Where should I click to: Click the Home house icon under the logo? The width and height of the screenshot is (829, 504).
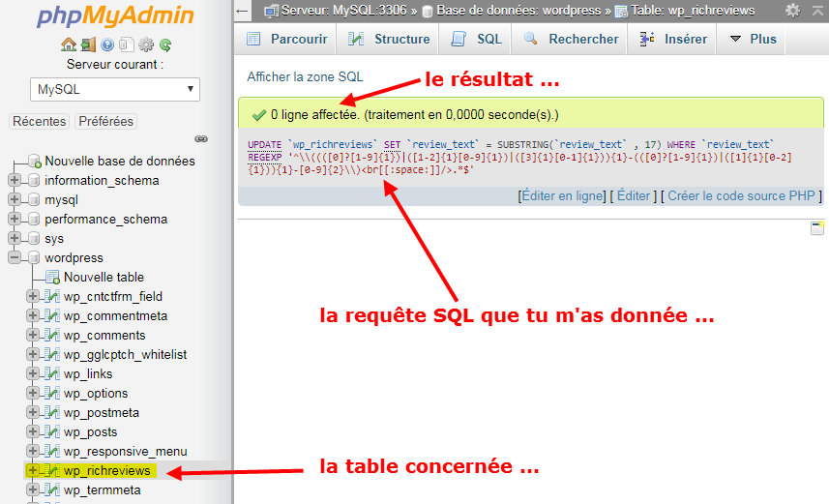(69, 44)
